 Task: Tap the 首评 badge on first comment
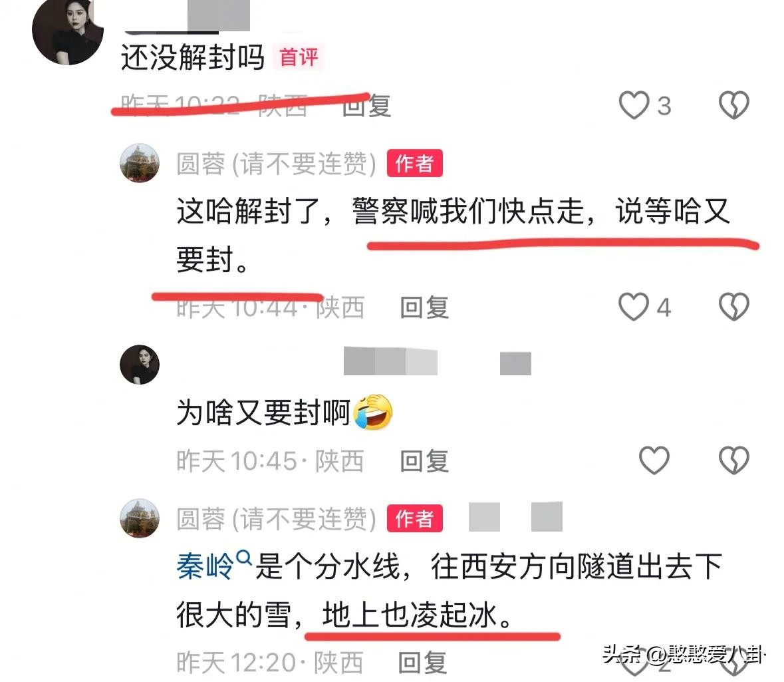tap(299, 57)
